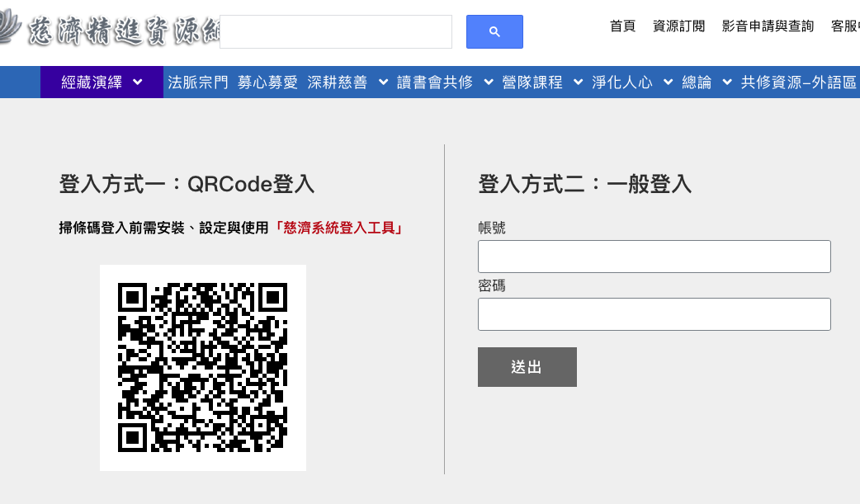
Task: Click the blue magnifier search button
Action: point(494,32)
